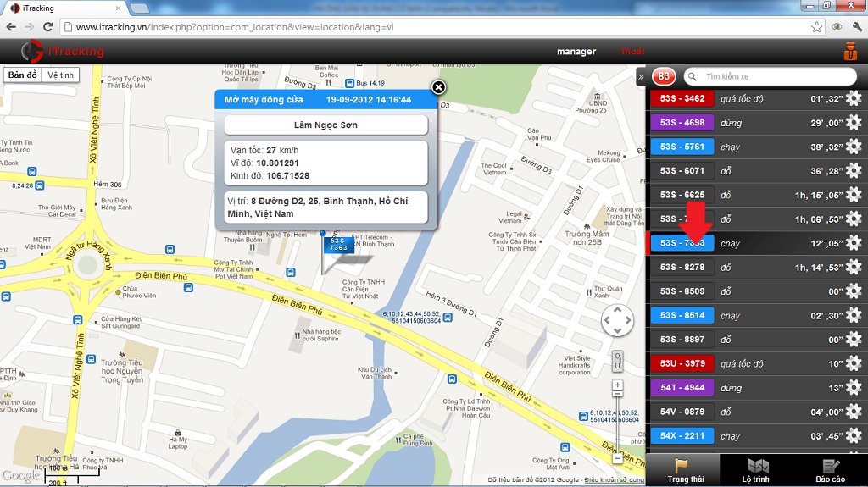This screenshot has height=487, width=868.
Task: Click the Điều khoản sử dụng link
Action: coord(614,480)
